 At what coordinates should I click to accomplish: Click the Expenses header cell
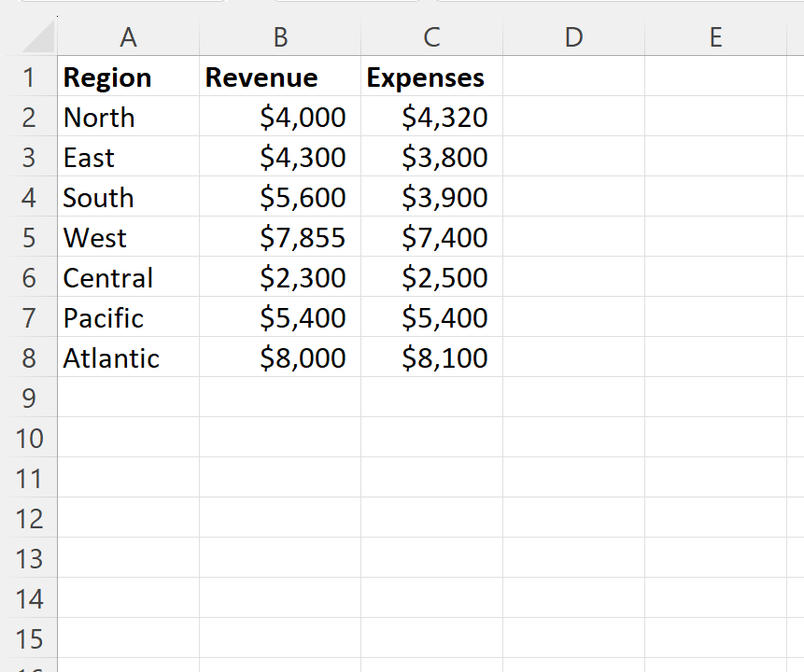(x=431, y=76)
